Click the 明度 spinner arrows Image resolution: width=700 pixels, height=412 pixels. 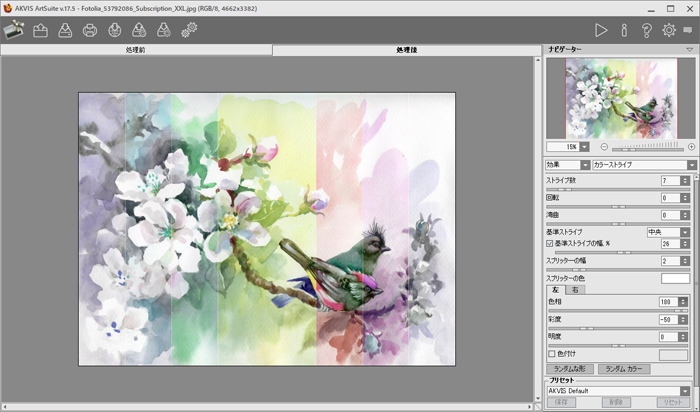(683, 337)
